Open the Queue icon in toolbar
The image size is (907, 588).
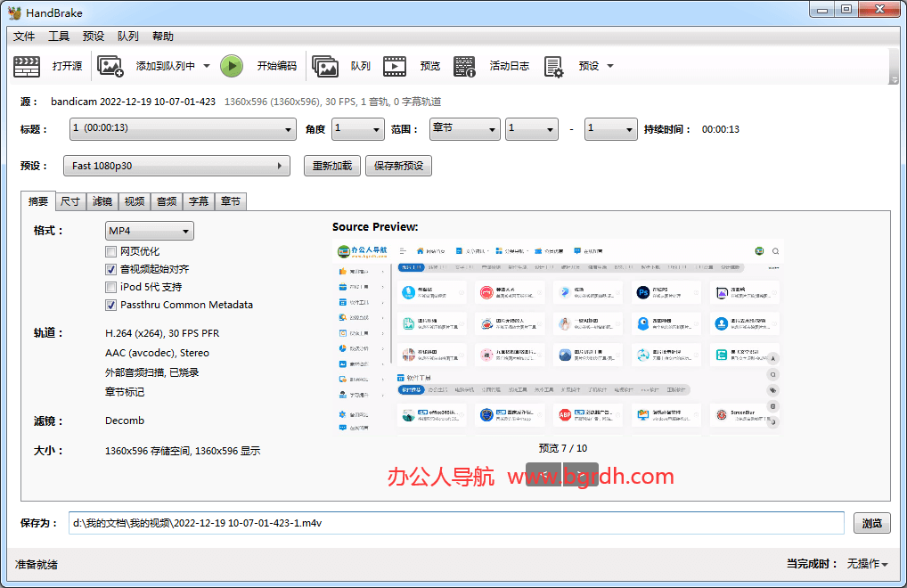pyautogui.click(x=325, y=66)
